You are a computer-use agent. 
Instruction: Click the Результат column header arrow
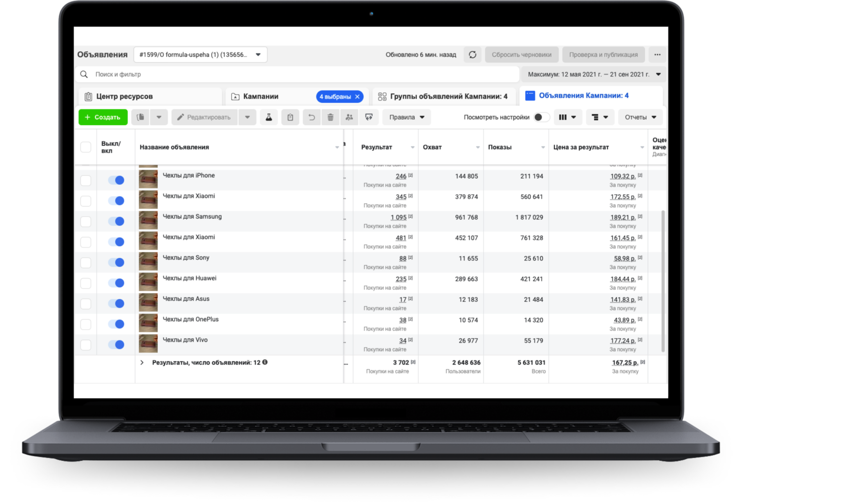pyautogui.click(x=412, y=148)
